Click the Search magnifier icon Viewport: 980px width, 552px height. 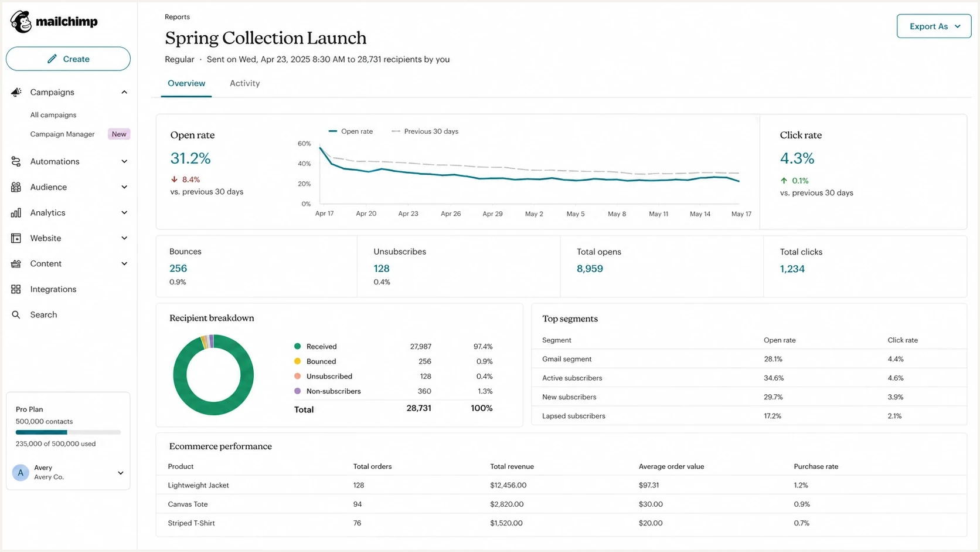tap(16, 315)
